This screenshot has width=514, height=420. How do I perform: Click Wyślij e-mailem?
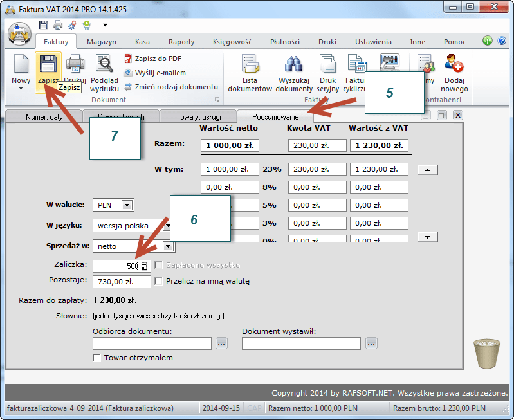[155, 73]
